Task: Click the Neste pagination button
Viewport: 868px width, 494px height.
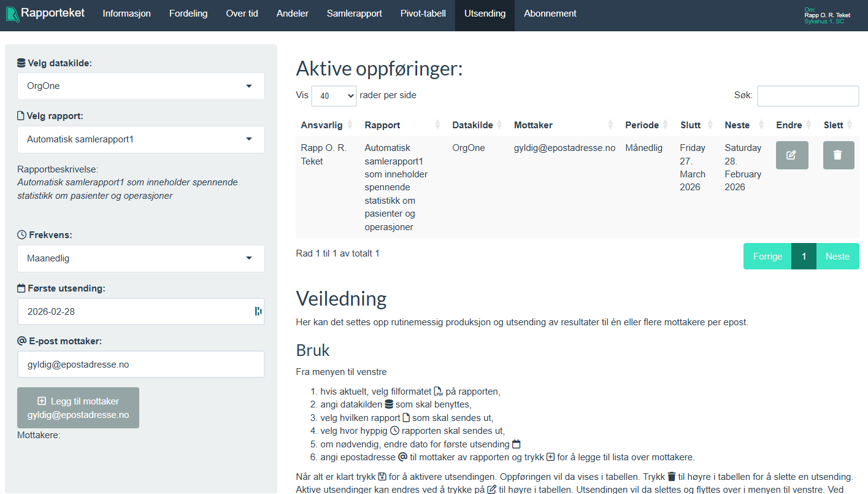Action: [838, 256]
